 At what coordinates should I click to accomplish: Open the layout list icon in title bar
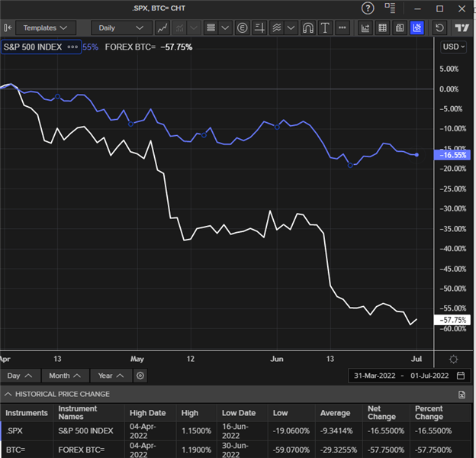coord(390,8)
